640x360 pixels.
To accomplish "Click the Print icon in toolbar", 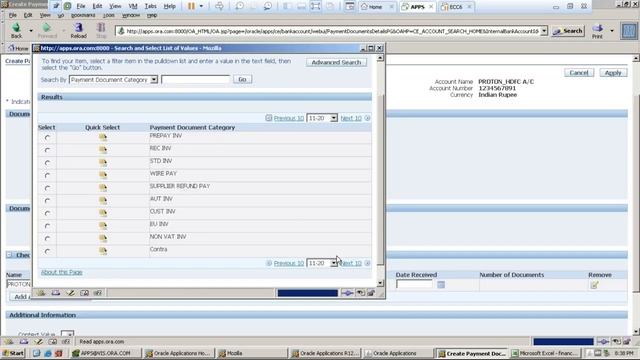I will [598, 28].
